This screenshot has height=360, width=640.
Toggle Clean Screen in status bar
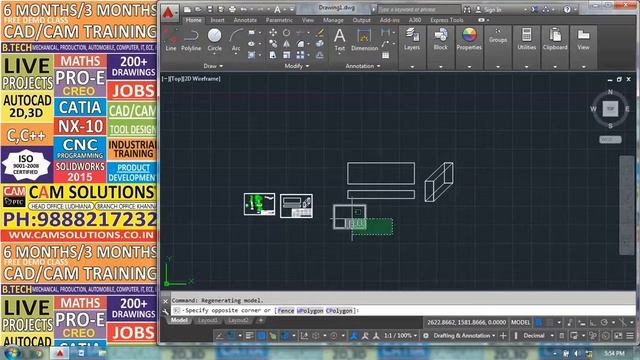(618, 336)
